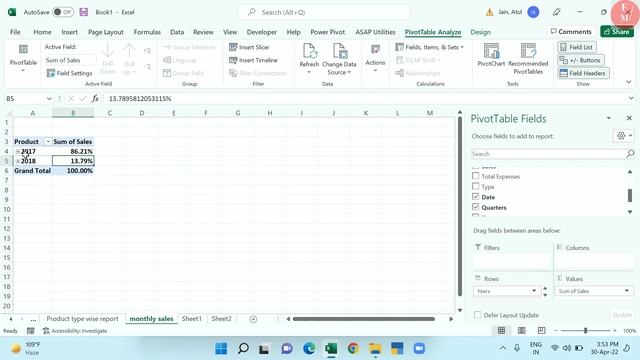Toggle Field Headers display

point(582,73)
